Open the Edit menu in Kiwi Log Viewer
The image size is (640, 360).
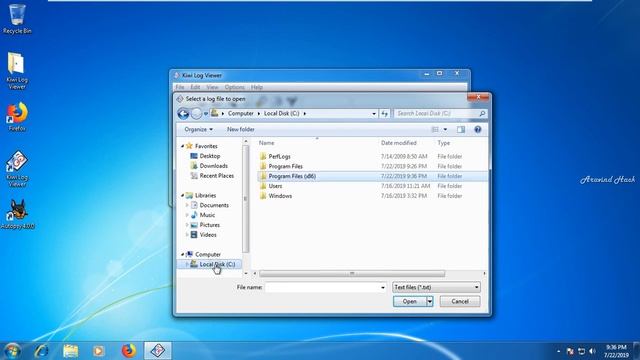(195, 87)
